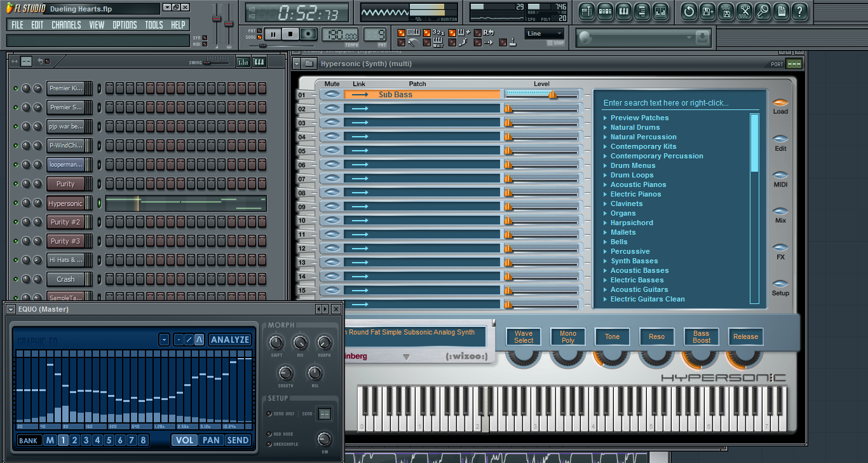Image resolution: width=868 pixels, height=463 pixels.
Task: Mute the Purity channel green LED
Action: click(16, 184)
